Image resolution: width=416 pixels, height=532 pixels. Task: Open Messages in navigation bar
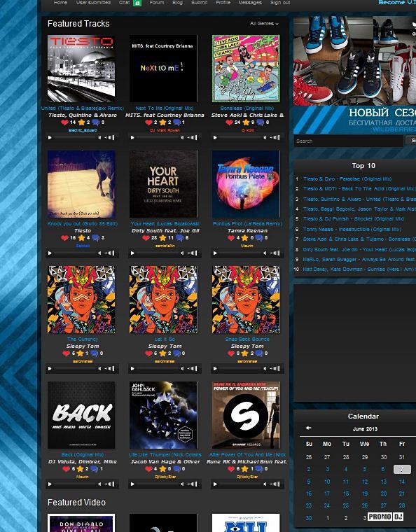click(x=250, y=2)
